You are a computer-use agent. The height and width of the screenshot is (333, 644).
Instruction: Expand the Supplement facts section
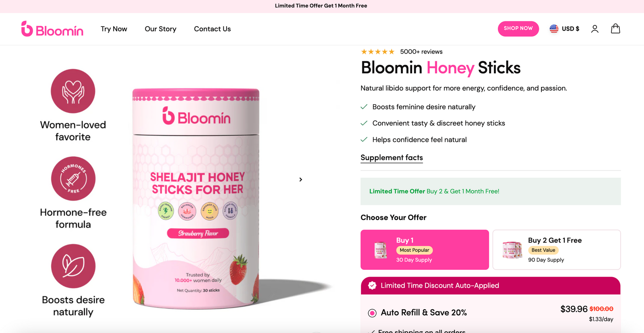392,158
